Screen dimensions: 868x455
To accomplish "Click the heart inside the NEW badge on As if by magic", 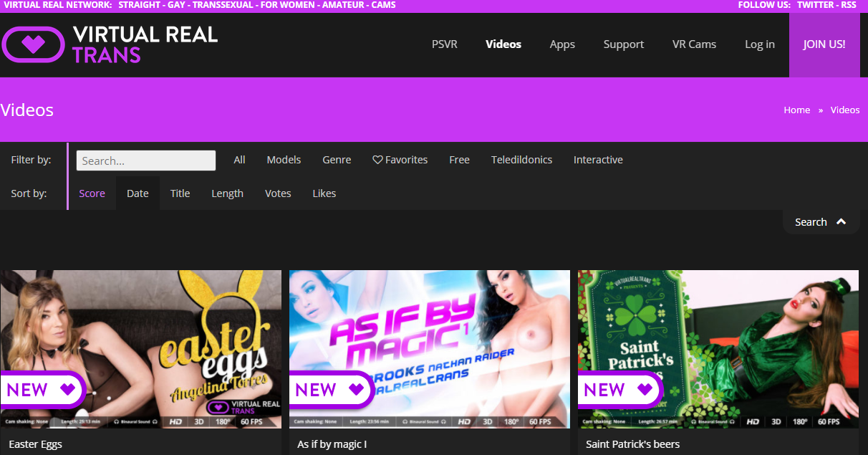I will pyautogui.click(x=356, y=389).
